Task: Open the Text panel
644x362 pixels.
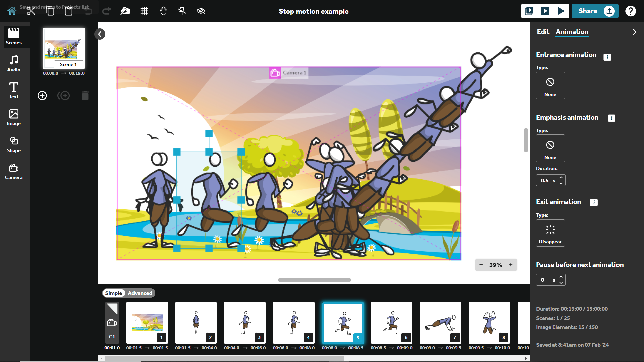Action: (x=14, y=90)
